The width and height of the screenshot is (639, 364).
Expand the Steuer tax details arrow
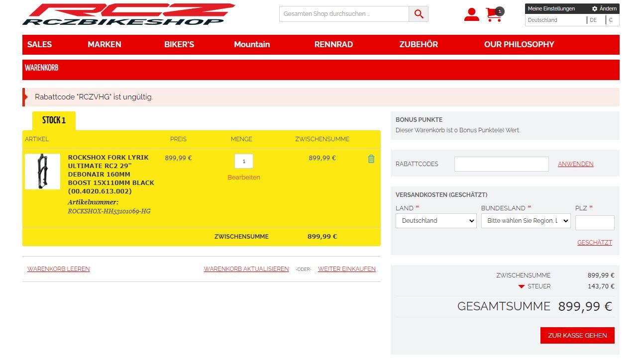522,286
